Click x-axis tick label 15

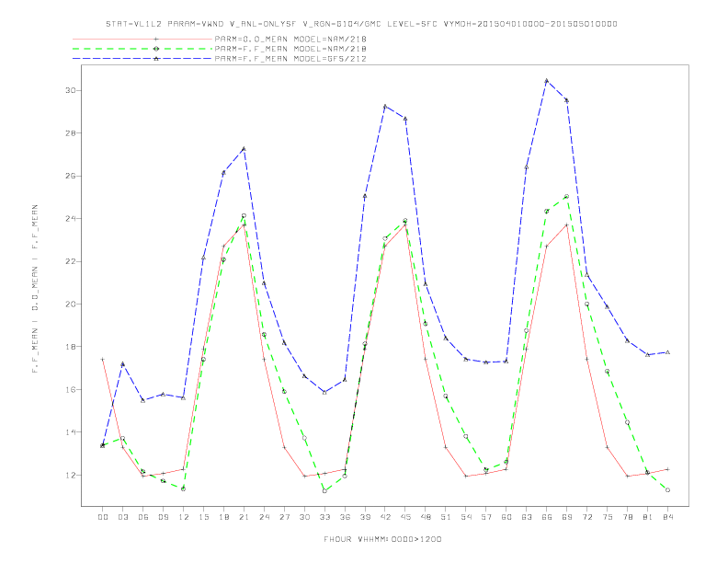(x=203, y=517)
